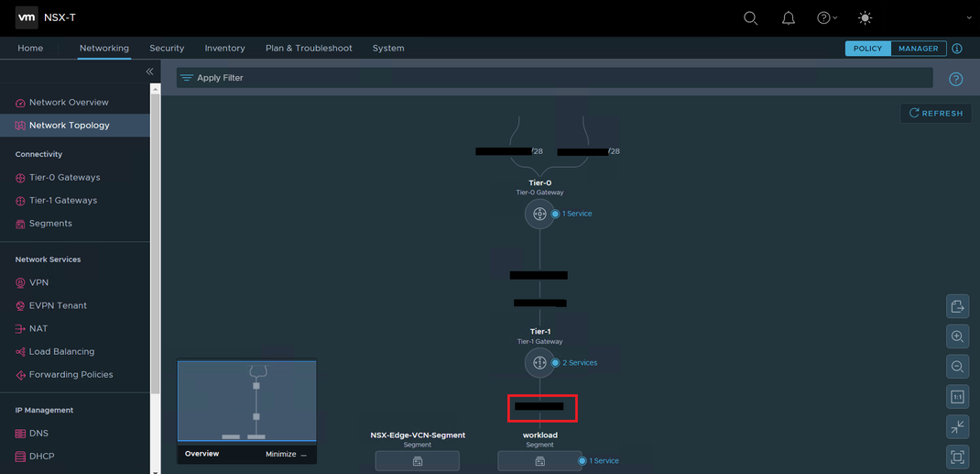This screenshot has width=980, height=474.
Task: Click the "NSX-Edge-VCN-Segment" label
Action: click(x=418, y=435)
